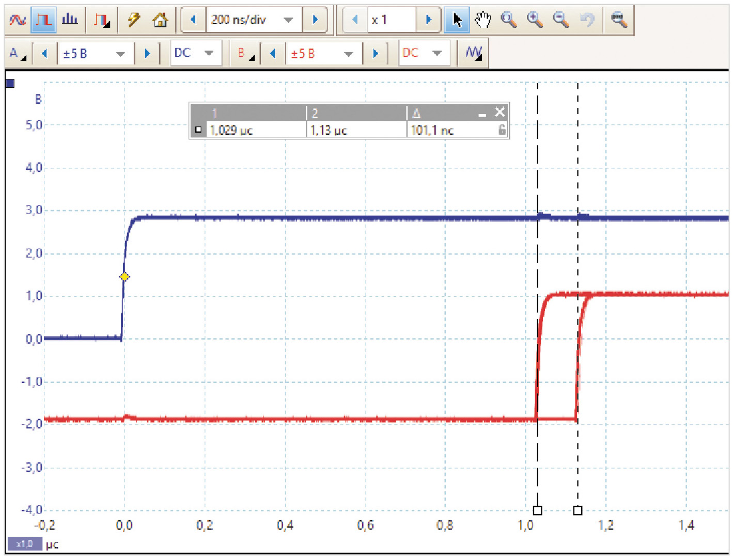The width and height of the screenshot is (733, 560).
Task: Click next timebase arrow after 200 ns/div
Action: [x=315, y=20]
